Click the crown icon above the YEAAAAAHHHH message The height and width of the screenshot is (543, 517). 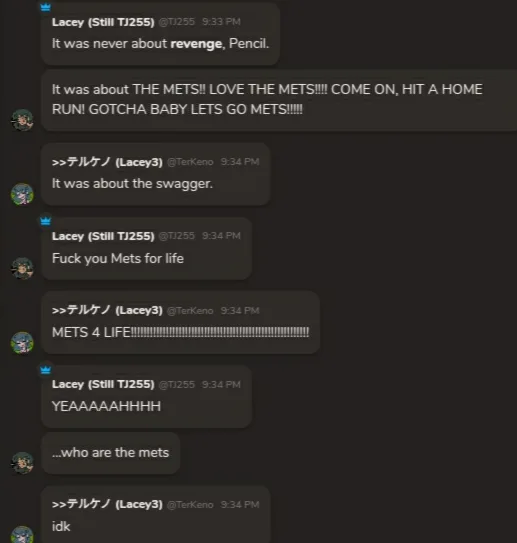pos(46,370)
